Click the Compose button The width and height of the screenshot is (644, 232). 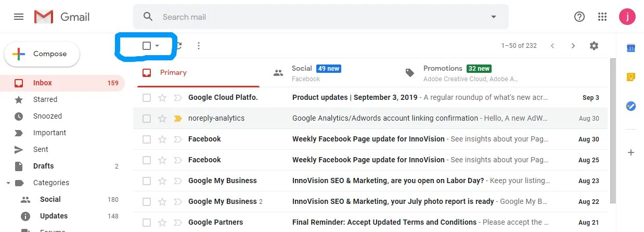point(42,54)
